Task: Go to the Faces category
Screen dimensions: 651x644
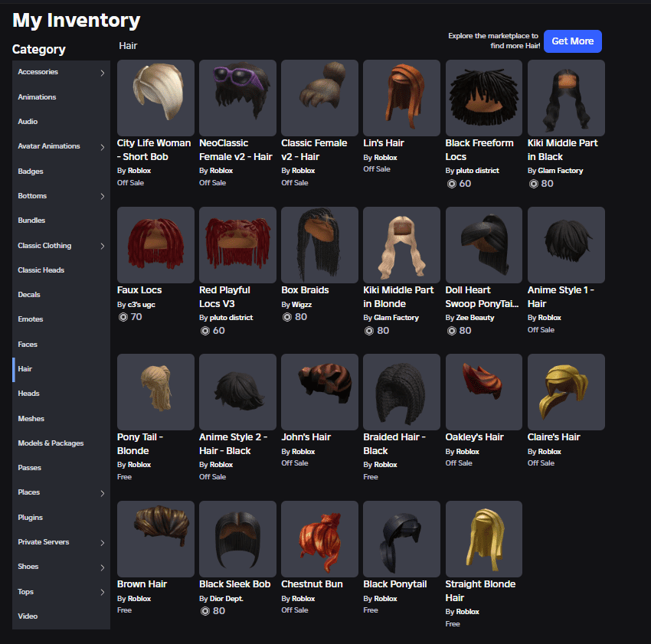Action: 28,345
